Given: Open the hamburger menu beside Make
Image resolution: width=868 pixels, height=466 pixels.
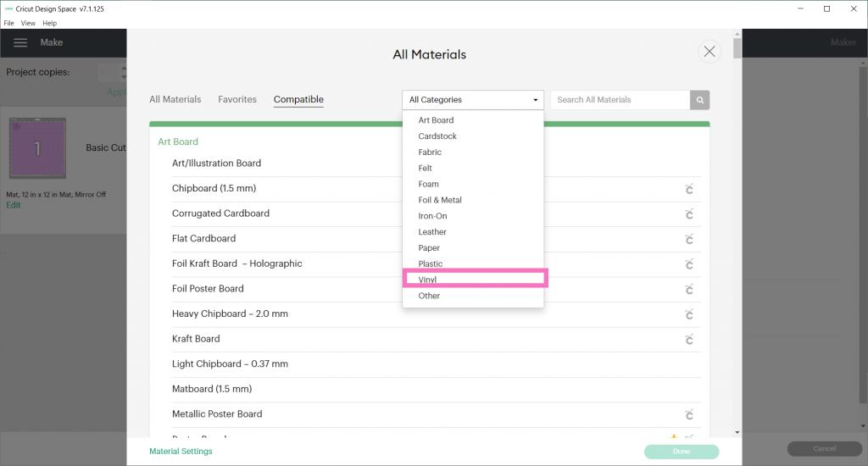Looking at the screenshot, I should [20, 42].
